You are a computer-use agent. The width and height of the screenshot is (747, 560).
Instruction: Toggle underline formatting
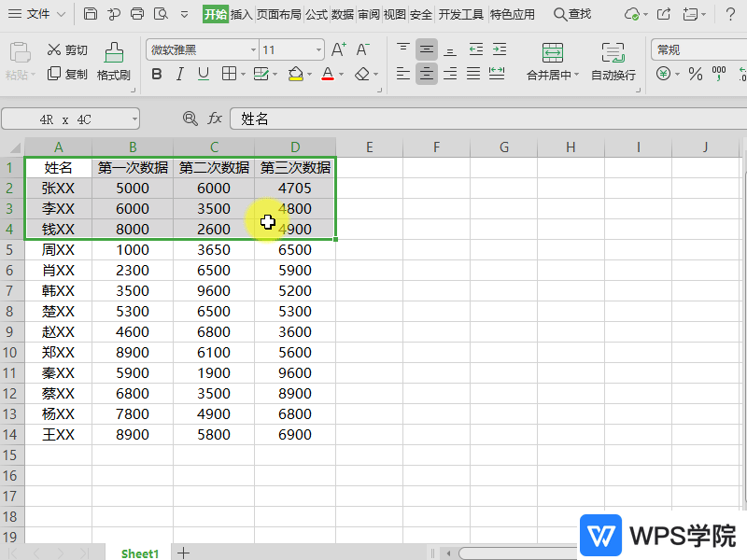tap(203, 74)
